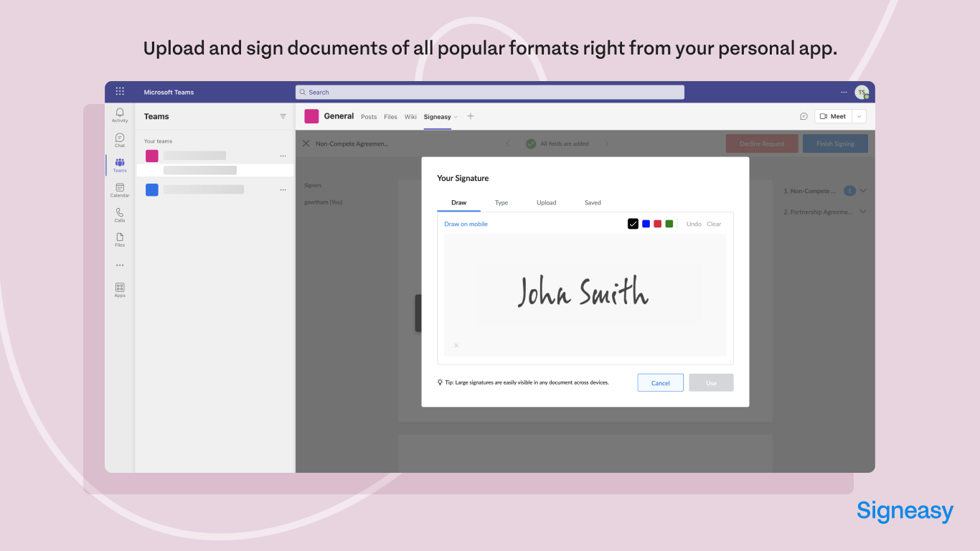Click the Draw on mobile link
This screenshot has height=551, width=980.
(466, 224)
